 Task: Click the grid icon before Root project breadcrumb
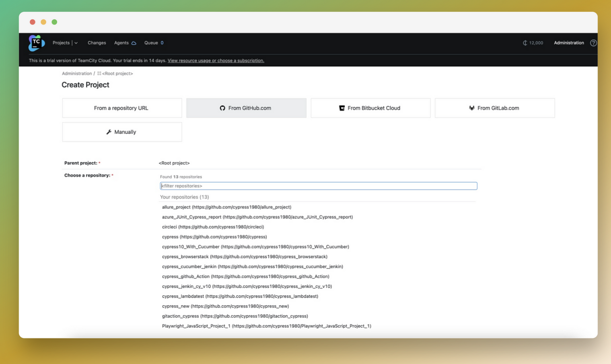pyautogui.click(x=99, y=74)
